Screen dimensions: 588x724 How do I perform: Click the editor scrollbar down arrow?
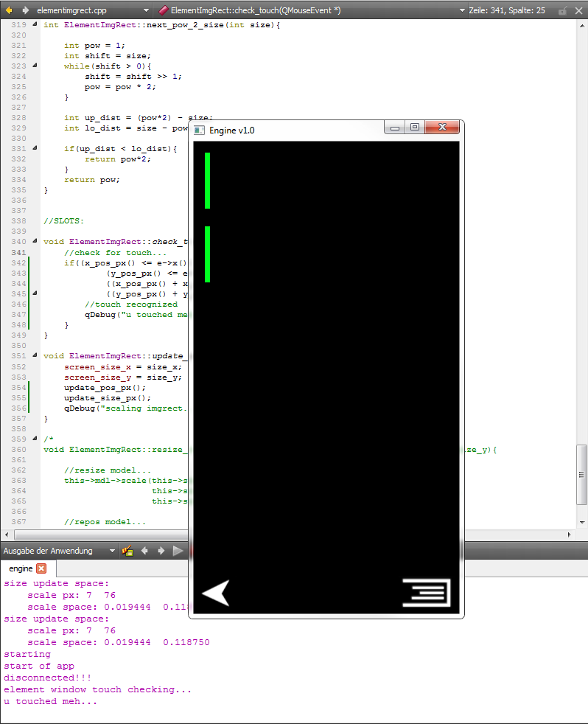[x=582, y=522]
